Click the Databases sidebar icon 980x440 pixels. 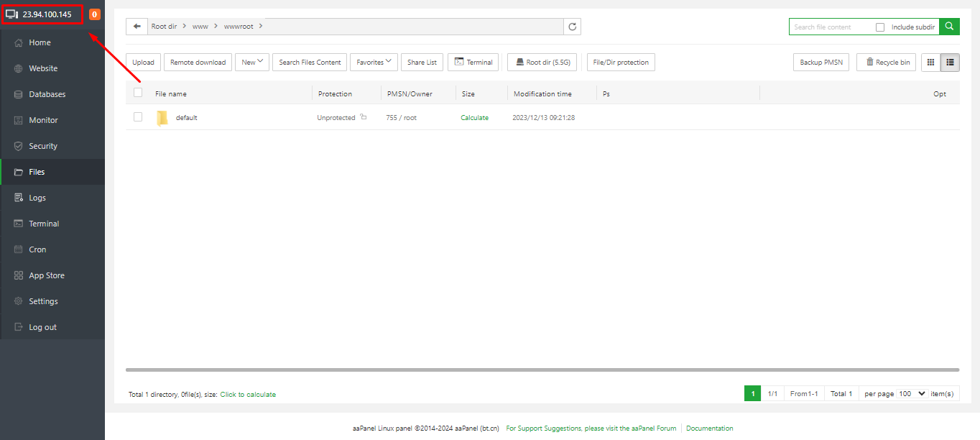19,94
